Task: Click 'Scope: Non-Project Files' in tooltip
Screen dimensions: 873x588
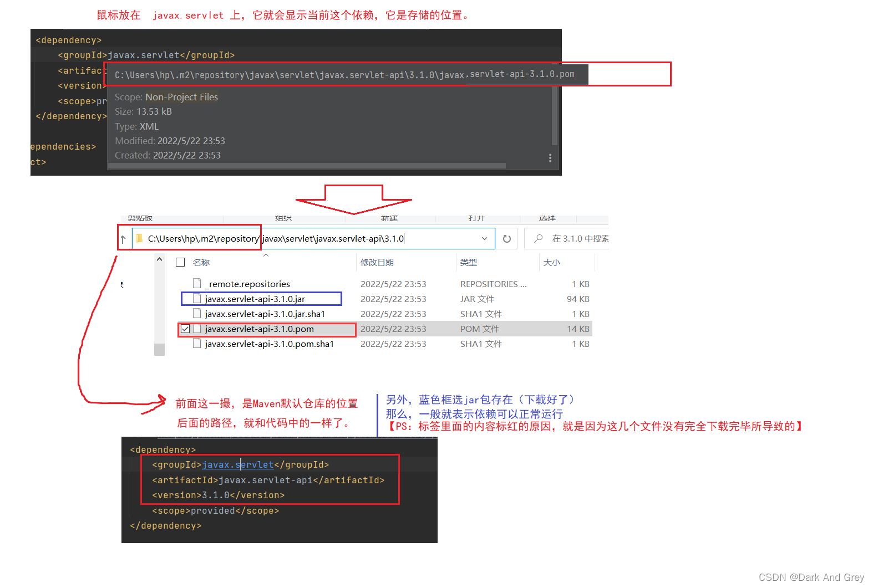Action: [166, 97]
